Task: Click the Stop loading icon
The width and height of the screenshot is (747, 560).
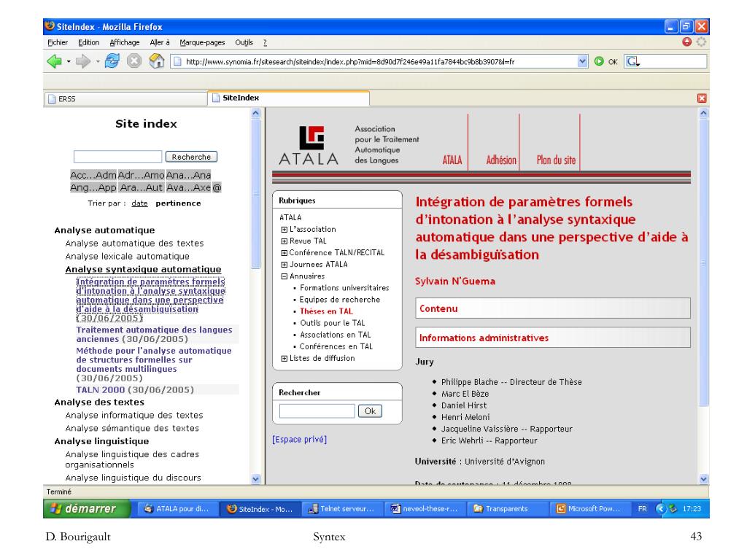Action: coord(134,61)
